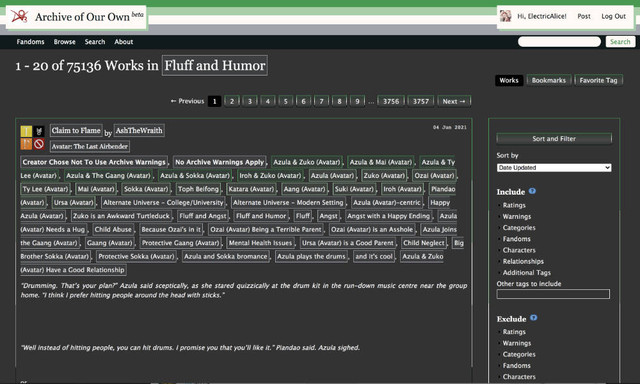Viewport: 640px width, 384px height.
Task: Expand Categories under Exclude
Action: (x=518, y=355)
